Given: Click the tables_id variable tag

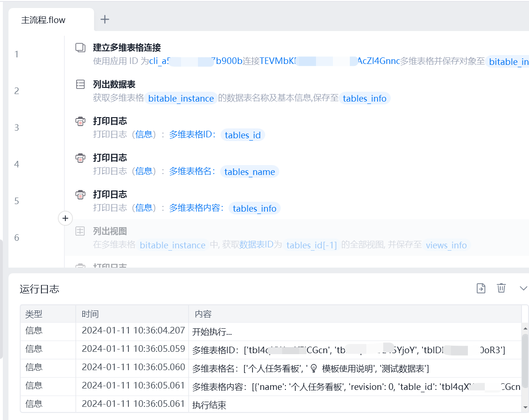Looking at the screenshot, I should (x=243, y=135).
